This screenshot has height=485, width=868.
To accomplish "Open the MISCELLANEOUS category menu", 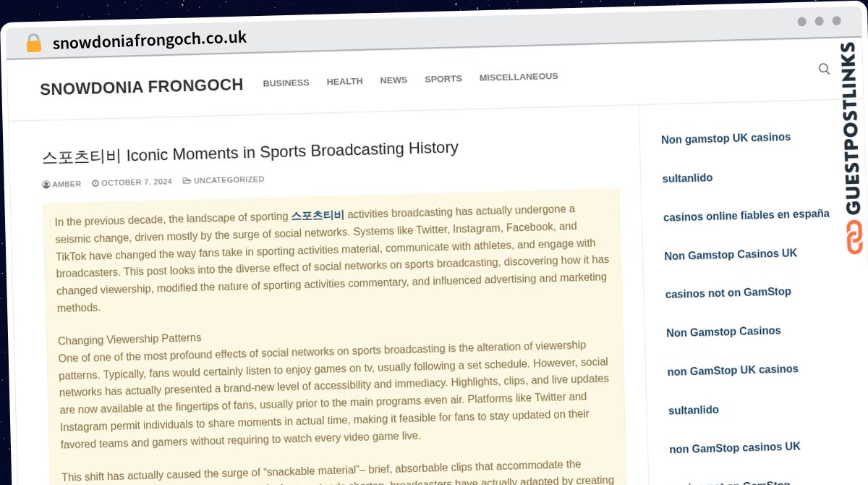I will point(519,77).
